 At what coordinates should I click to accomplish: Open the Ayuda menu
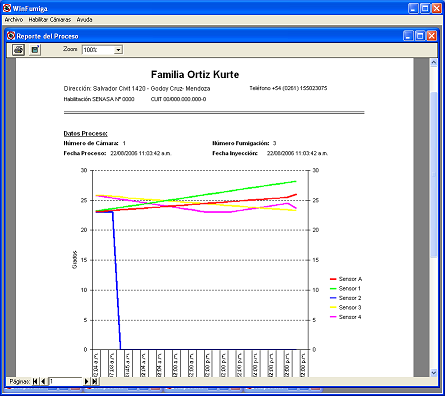point(84,20)
